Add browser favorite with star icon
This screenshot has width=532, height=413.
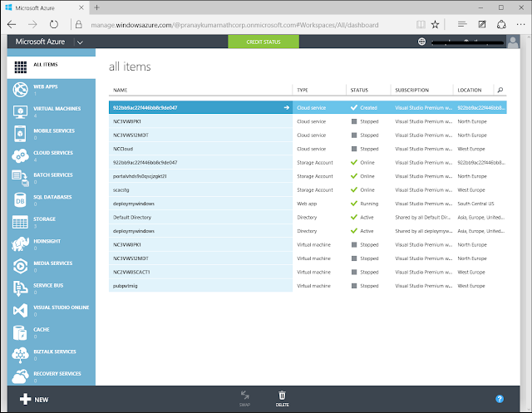pyautogui.click(x=435, y=24)
